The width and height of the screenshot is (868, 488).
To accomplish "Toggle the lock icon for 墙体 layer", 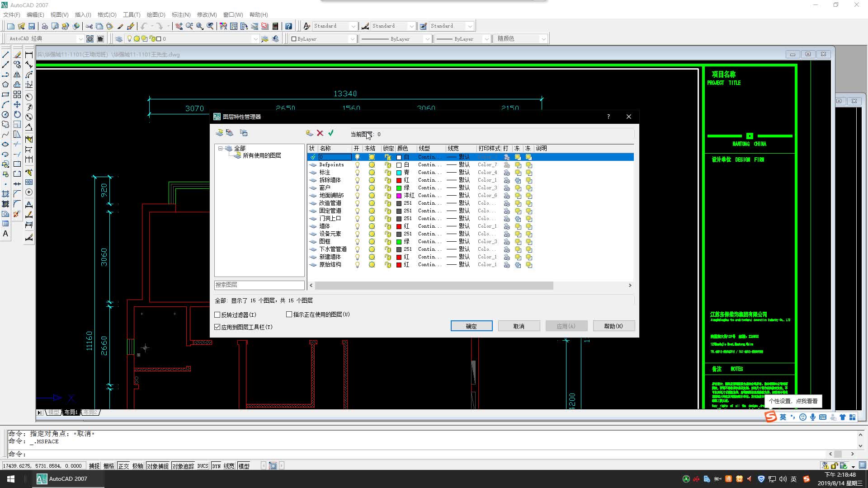I will (x=387, y=226).
